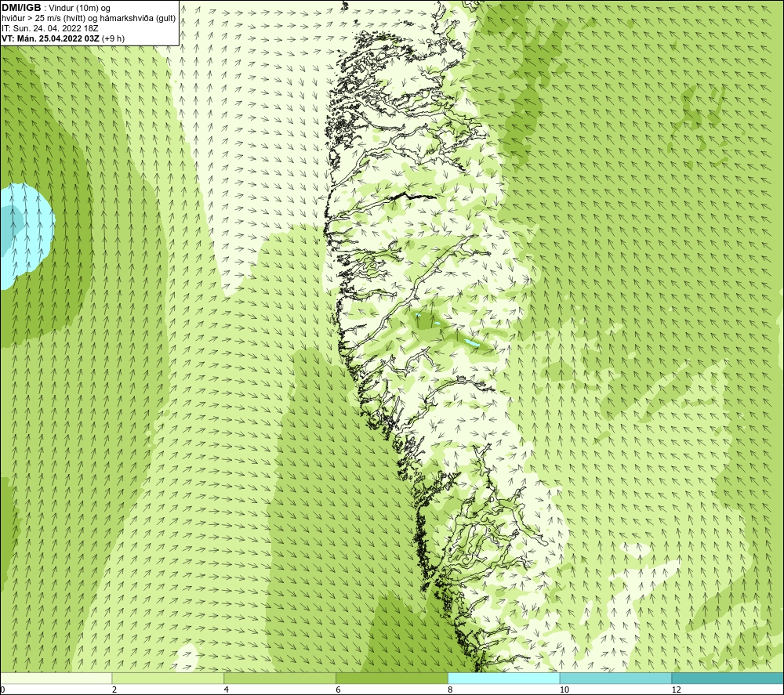This screenshot has width=784, height=695.
Task: Select the 4–6 m/s green scale segment
Action: pos(280,678)
